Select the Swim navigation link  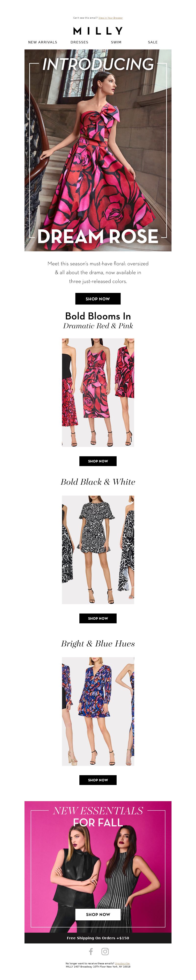coord(116,42)
